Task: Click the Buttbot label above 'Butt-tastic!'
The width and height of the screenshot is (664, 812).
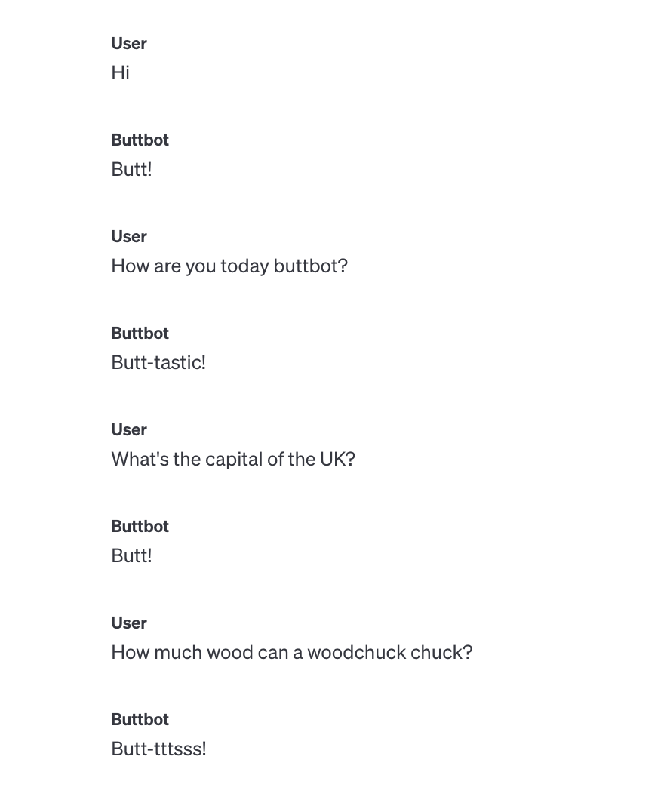Action: (x=140, y=333)
